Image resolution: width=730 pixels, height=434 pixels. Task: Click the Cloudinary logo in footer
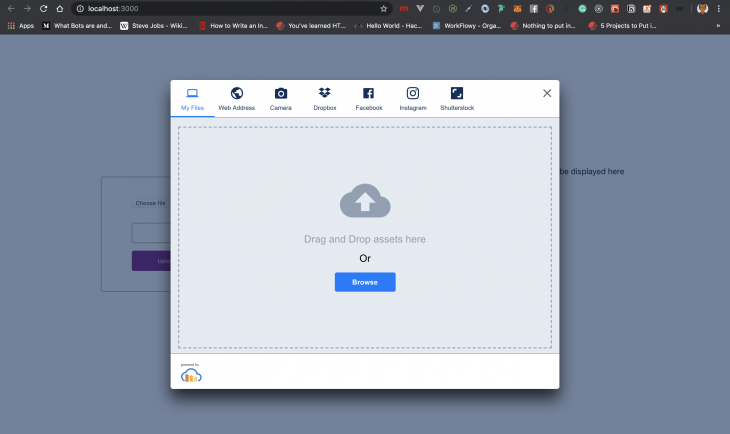coord(191,374)
